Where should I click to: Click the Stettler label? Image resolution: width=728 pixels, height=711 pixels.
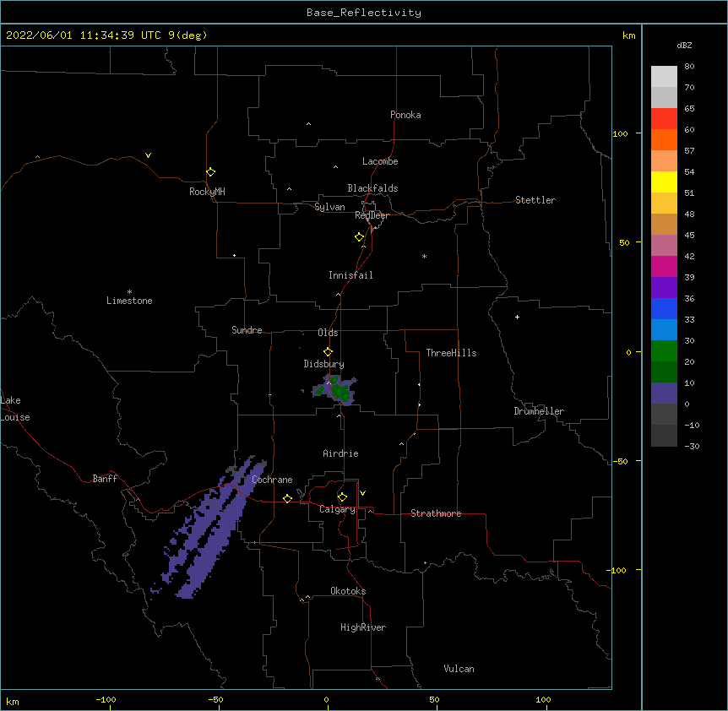535,200
